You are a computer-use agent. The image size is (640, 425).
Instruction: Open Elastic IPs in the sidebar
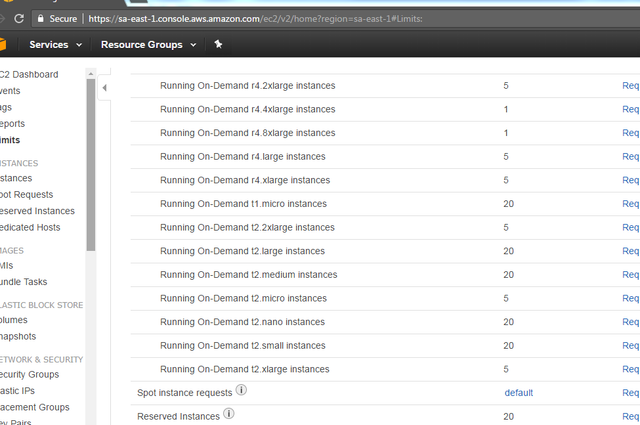[17, 391]
